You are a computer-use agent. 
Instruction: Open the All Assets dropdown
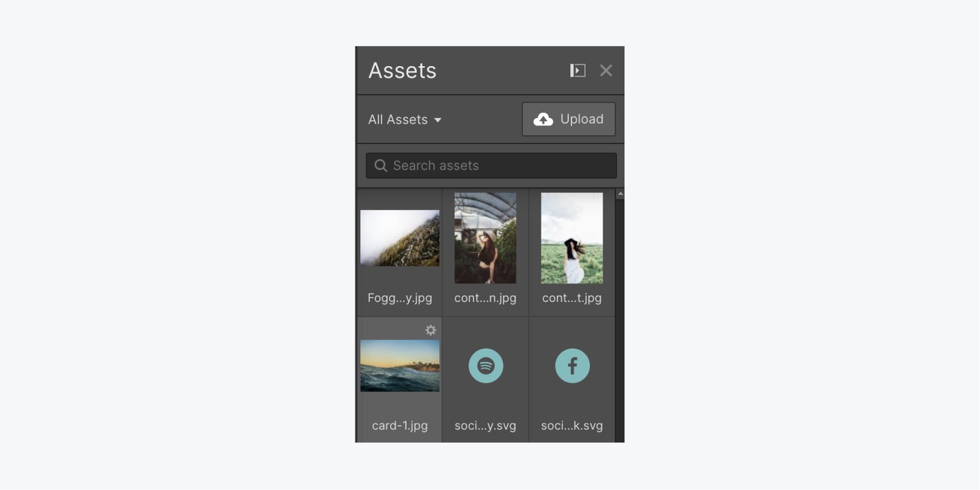coord(405,119)
